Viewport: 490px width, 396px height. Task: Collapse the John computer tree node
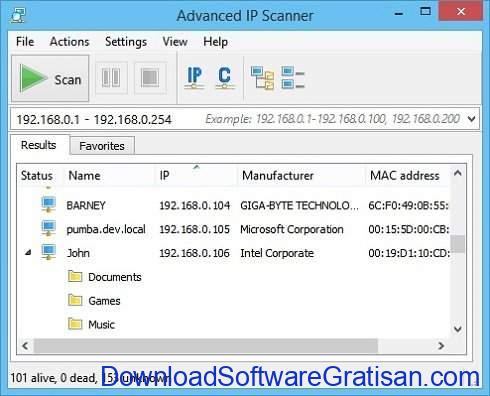(x=28, y=253)
